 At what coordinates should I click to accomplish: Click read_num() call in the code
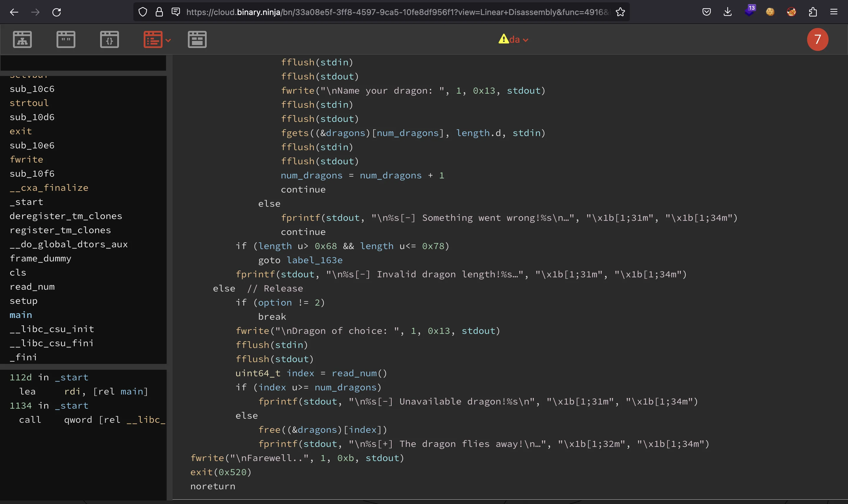tap(359, 373)
